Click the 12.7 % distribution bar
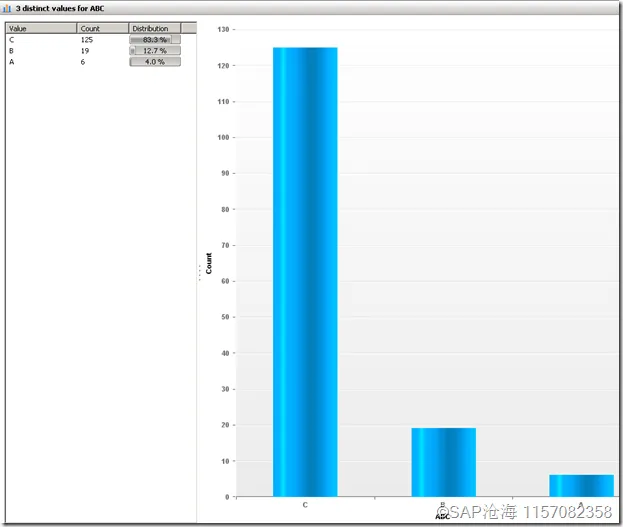Viewport: 623px width, 527px height. (x=155, y=51)
